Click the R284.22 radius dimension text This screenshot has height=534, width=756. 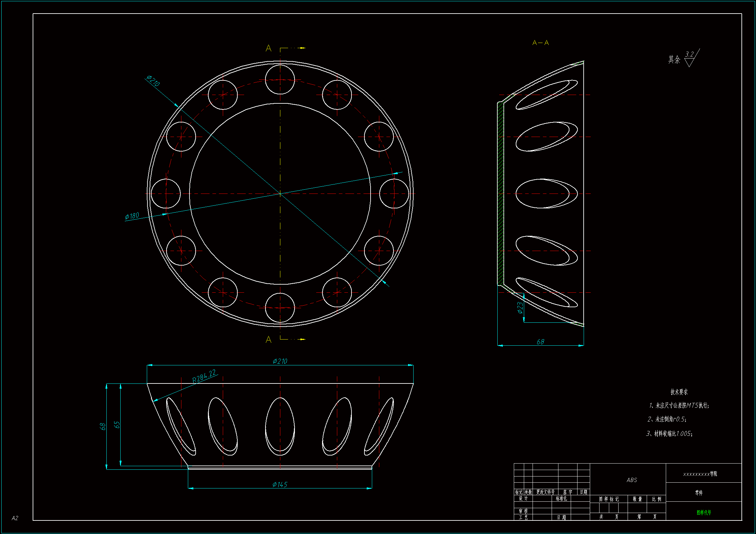pos(204,376)
